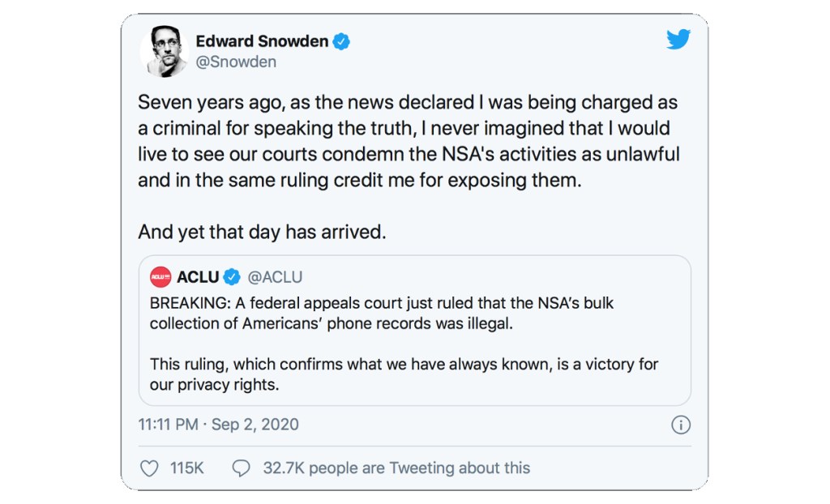The width and height of the screenshot is (830, 504).
Task: Click the verified badge beside Edward Snowden
Action: tap(342, 42)
